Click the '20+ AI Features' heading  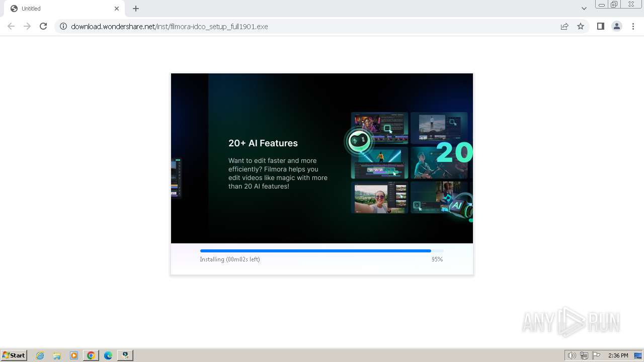(263, 143)
